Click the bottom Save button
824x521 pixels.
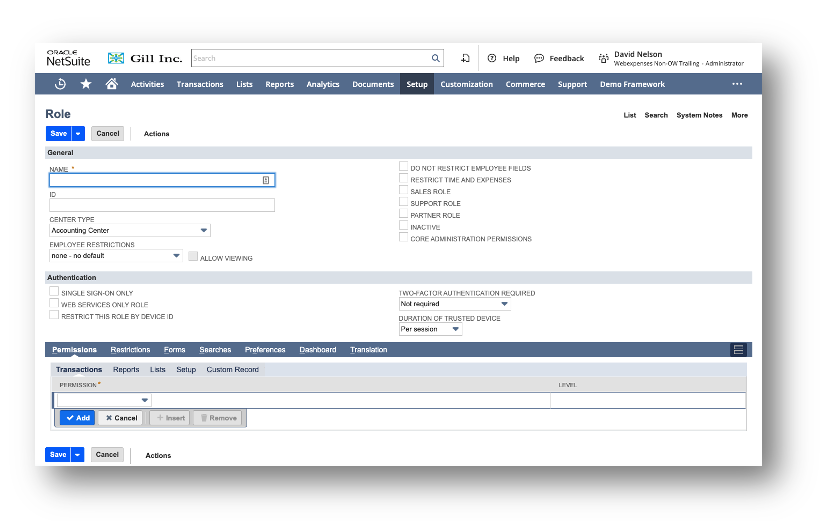58,454
